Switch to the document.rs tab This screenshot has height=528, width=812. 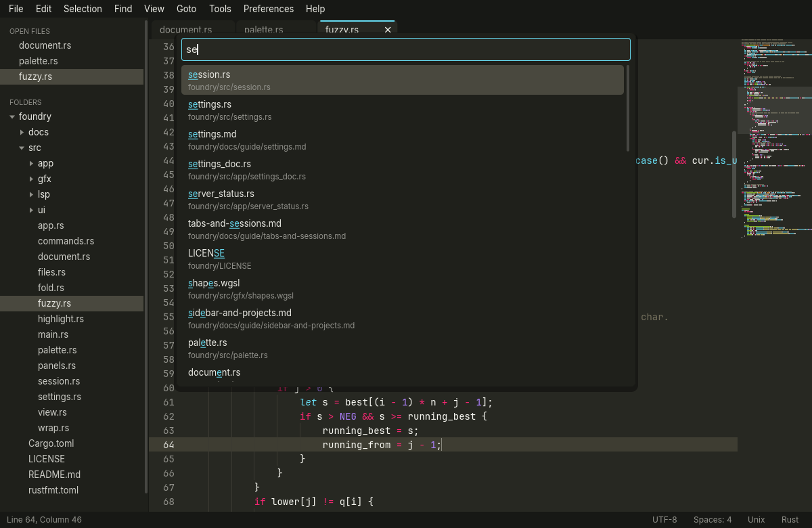pos(193,29)
